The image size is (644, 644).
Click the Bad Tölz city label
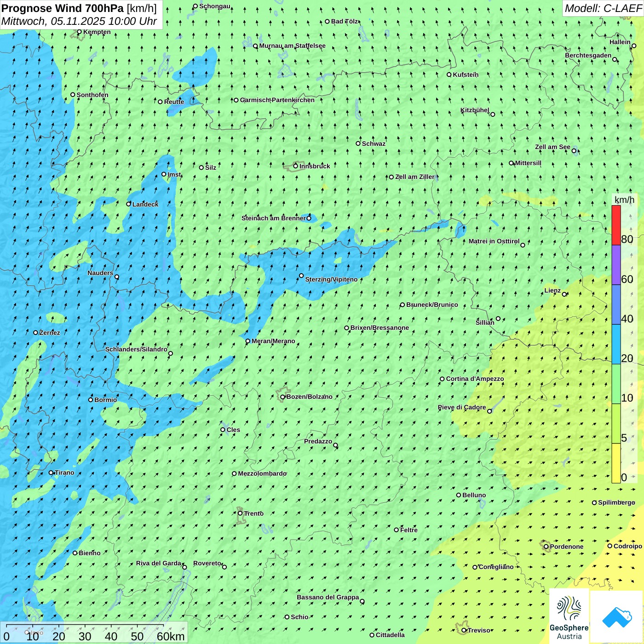345,21
